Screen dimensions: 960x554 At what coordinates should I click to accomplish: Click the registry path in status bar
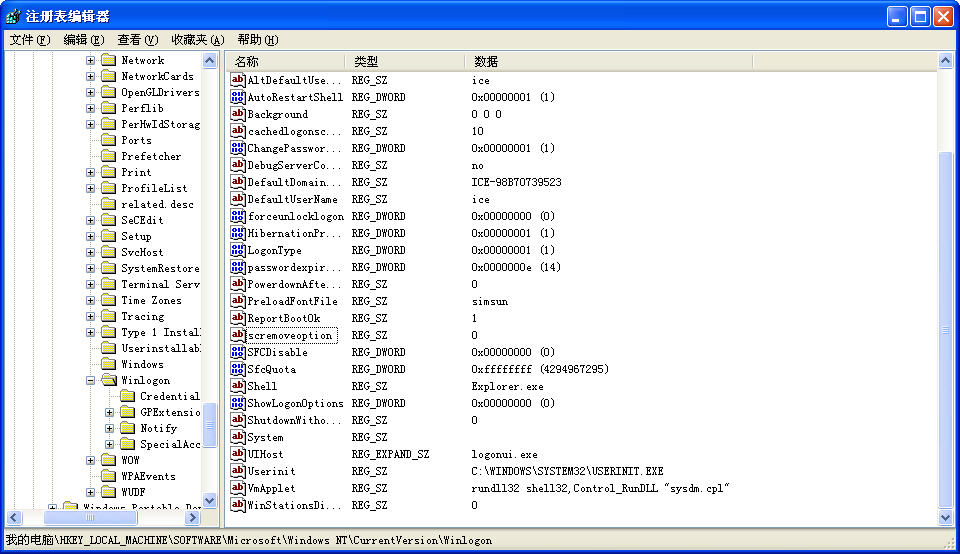[249, 540]
